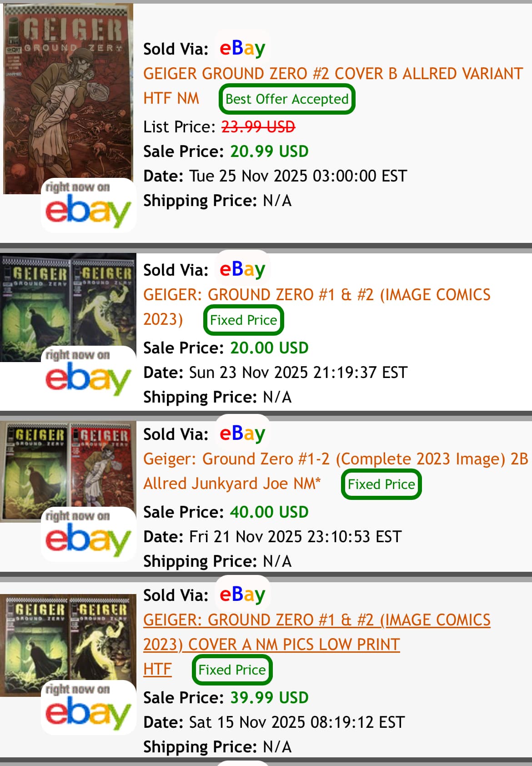532x766 pixels.
Task: Click the Geiger Ground Zero #2 Allred variant cover thumbnail
Action: 68,98
